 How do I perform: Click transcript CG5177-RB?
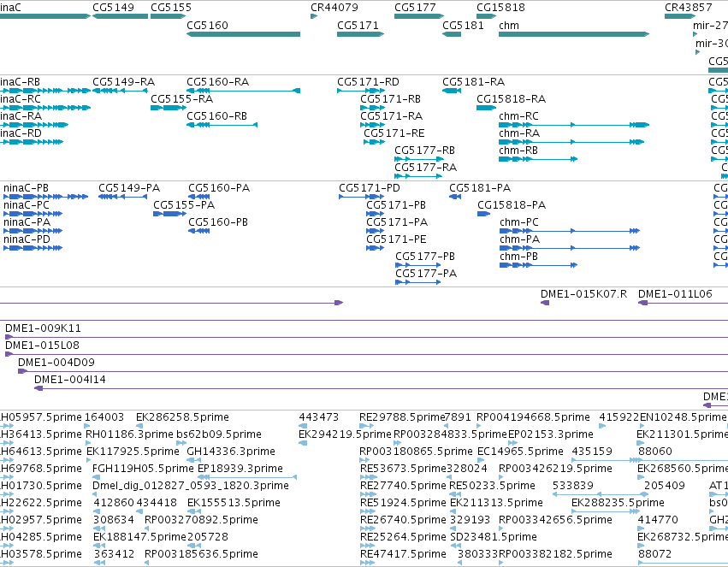pyautogui.click(x=419, y=159)
